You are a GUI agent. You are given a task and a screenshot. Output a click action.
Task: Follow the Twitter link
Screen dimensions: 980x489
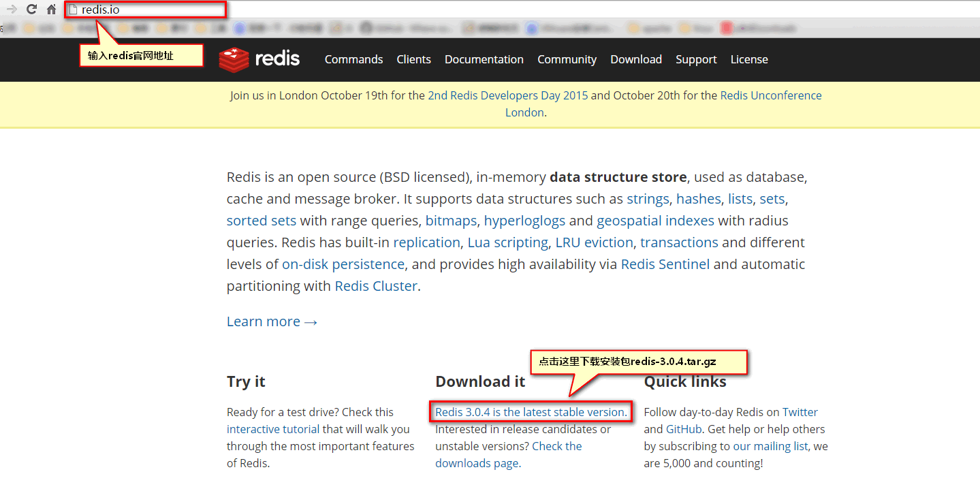click(x=800, y=412)
